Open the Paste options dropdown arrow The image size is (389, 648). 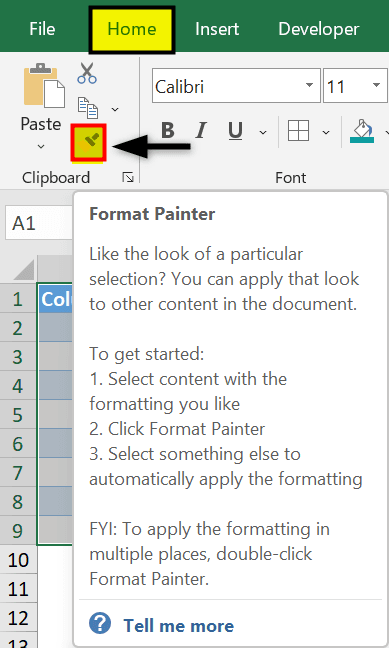pyautogui.click(x=41, y=146)
